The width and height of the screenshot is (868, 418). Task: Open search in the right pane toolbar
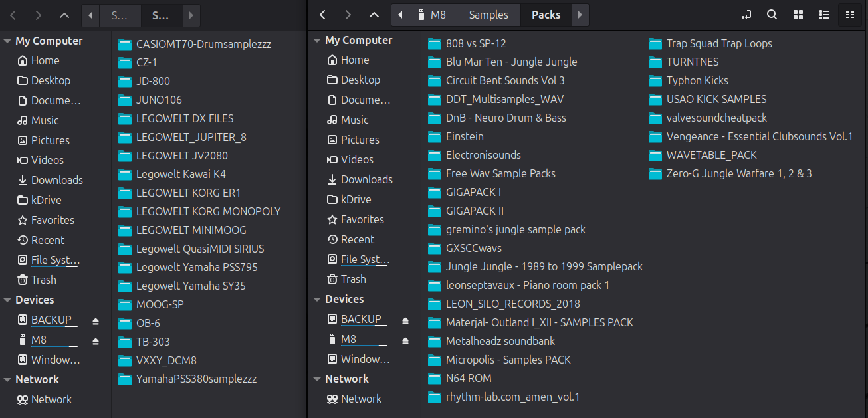coord(772,15)
